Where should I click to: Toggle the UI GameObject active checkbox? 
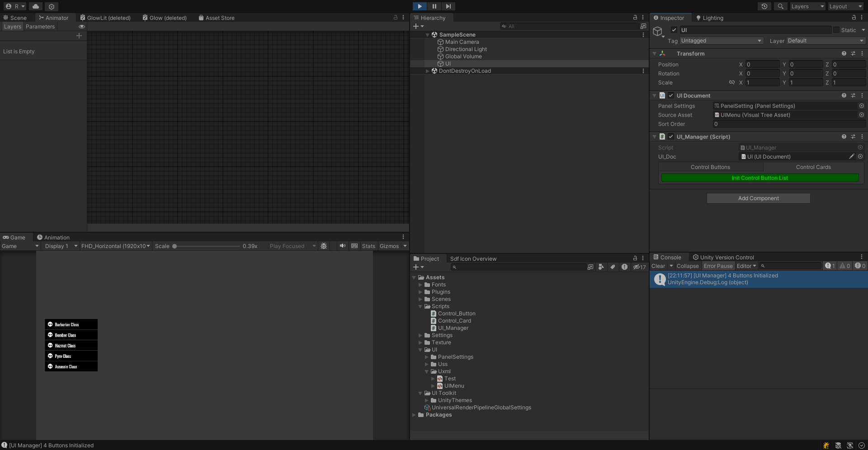pyautogui.click(x=674, y=30)
